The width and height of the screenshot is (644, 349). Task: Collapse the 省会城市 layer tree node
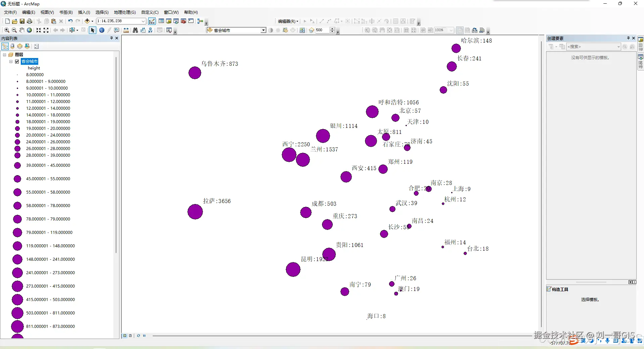tap(11, 61)
